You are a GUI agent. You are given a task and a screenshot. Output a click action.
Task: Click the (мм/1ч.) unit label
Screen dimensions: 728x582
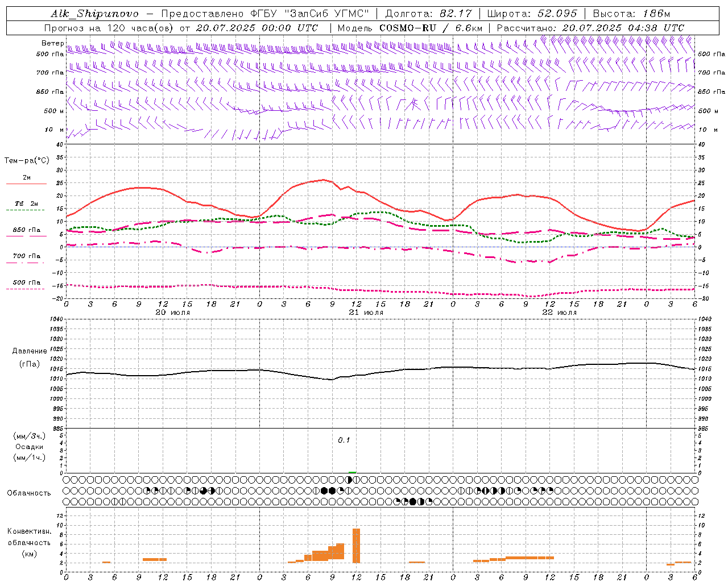pos(29,458)
